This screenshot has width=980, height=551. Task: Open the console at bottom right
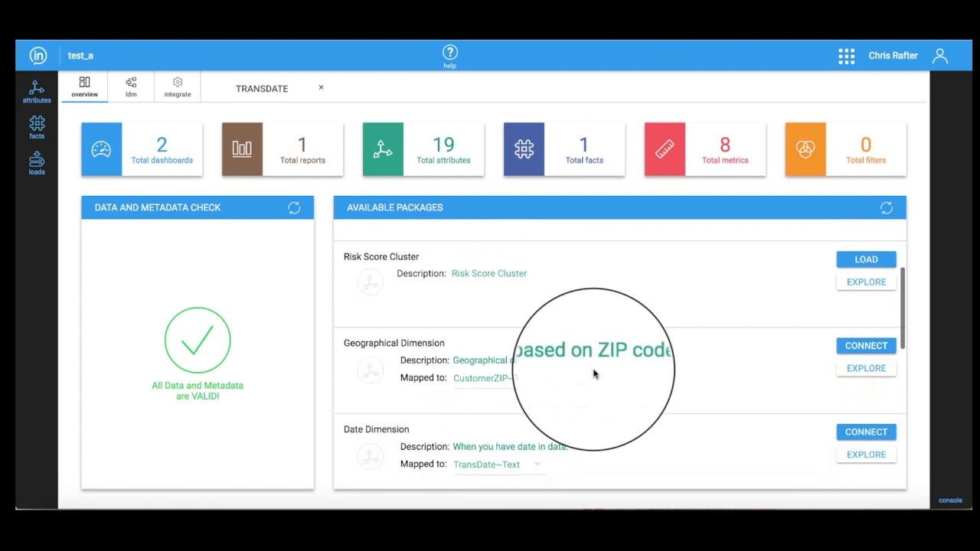tap(950, 500)
